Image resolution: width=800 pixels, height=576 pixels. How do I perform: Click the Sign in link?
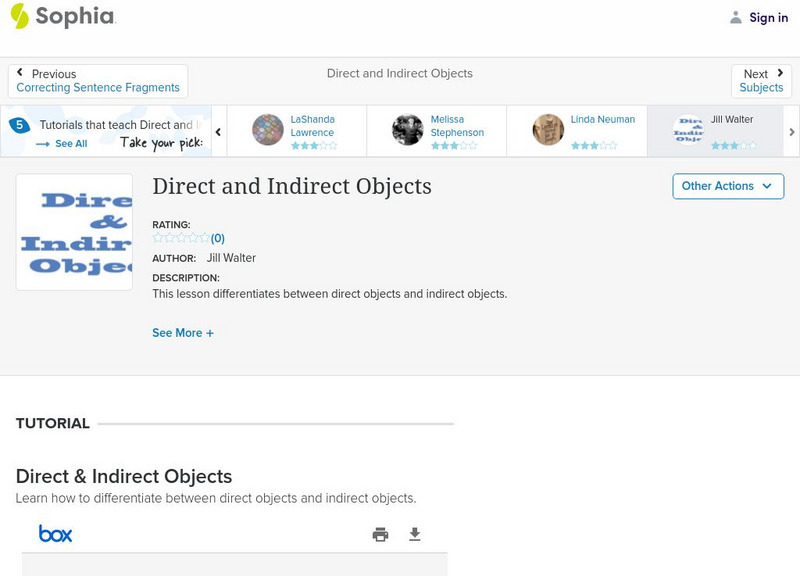768,17
